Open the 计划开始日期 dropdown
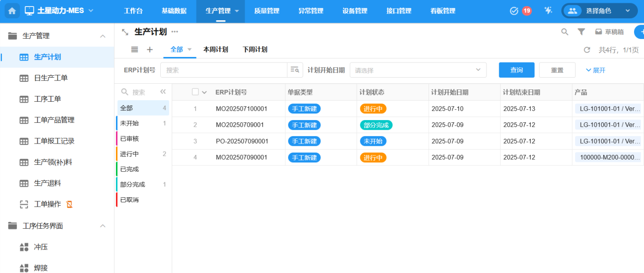Screen dimensions: 644x273 click(418, 70)
